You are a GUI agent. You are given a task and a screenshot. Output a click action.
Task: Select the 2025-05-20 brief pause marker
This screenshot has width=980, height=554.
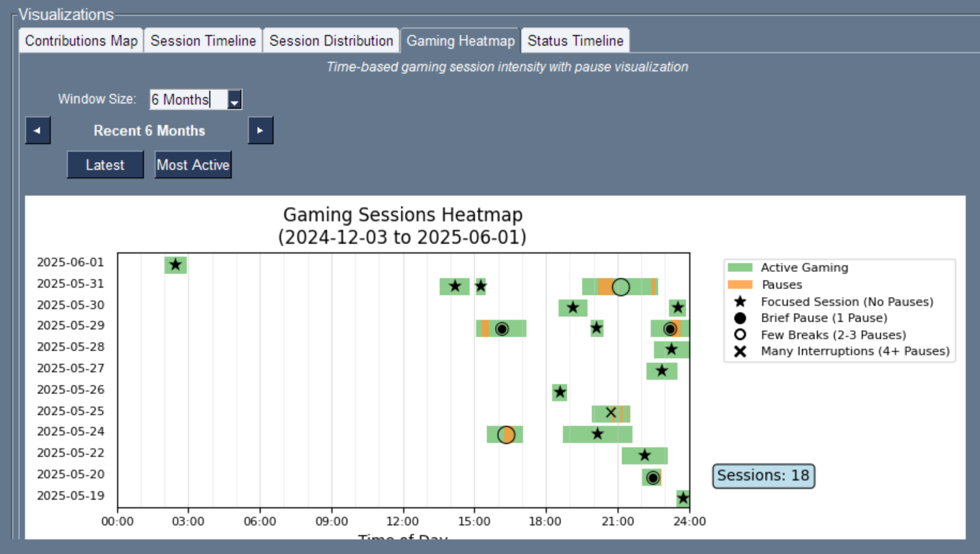[653, 478]
